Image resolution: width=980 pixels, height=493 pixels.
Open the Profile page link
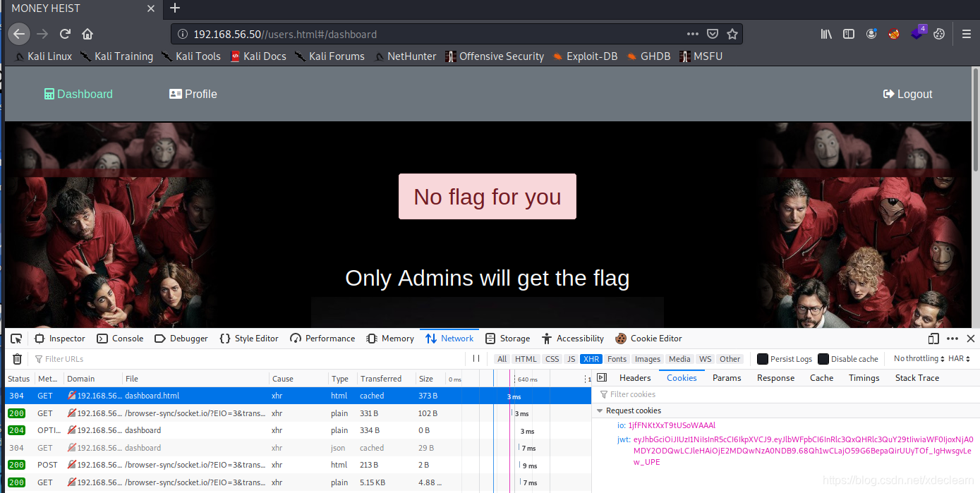[x=193, y=94]
